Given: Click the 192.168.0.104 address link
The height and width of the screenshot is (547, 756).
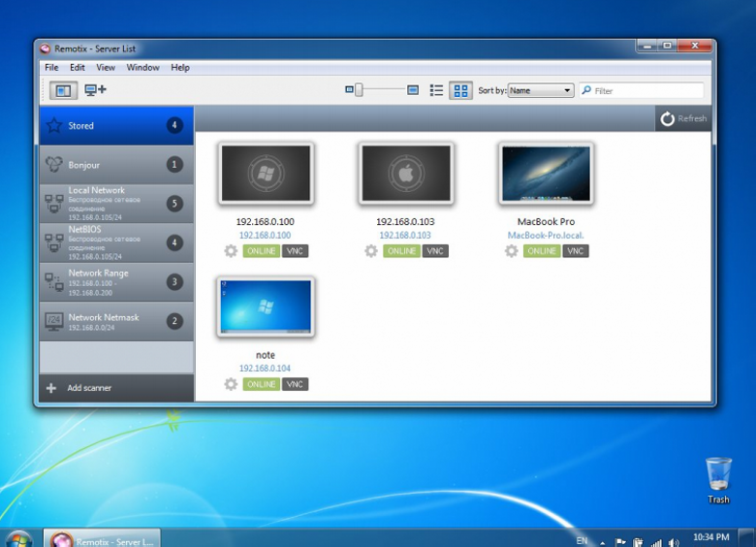Looking at the screenshot, I should (x=266, y=369).
